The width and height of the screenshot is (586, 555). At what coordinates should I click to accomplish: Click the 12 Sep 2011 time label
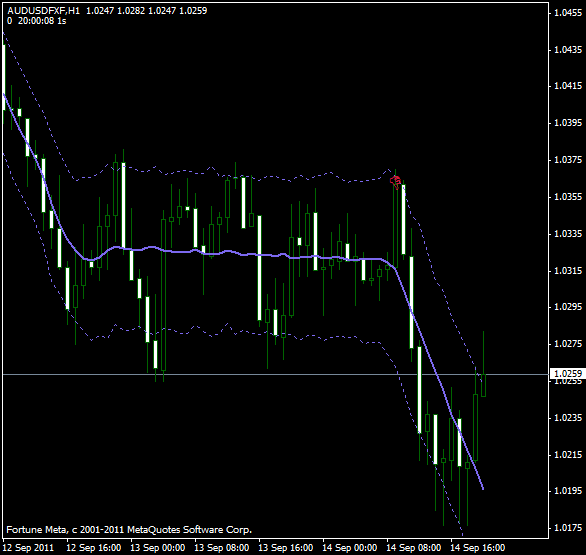click(28, 548)
